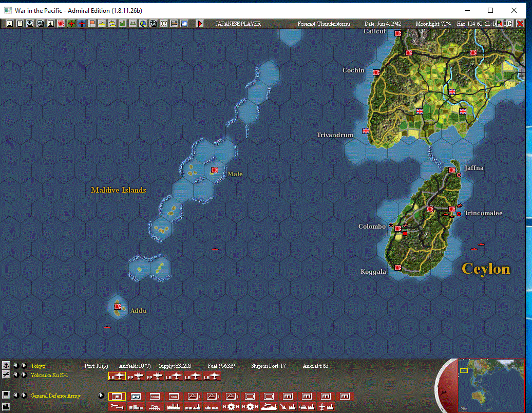Viewport: 532px width, 413px height.
Task: Click the Japanese rising sun flag toolbar icon
Action: coord(61,24)
